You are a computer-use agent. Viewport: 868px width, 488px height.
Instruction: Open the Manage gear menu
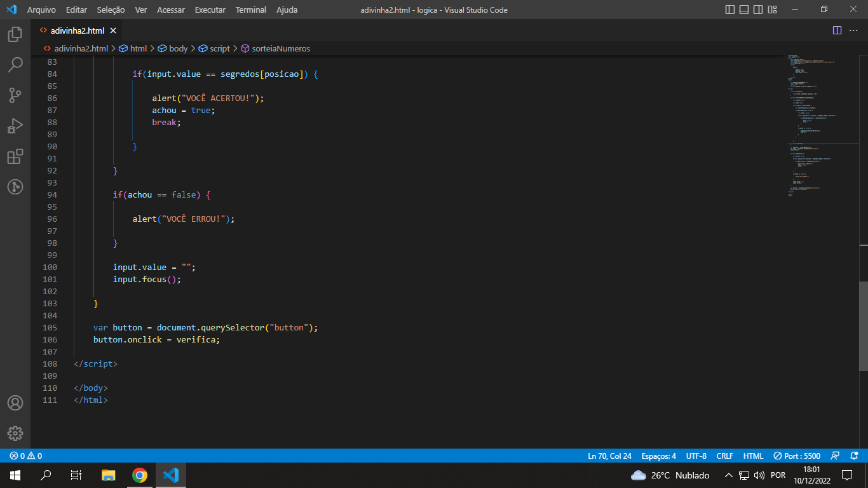click(15, 433)
